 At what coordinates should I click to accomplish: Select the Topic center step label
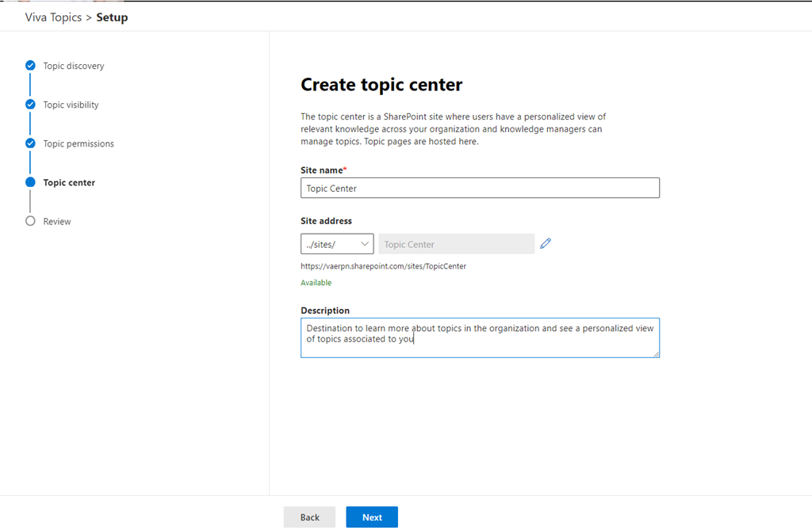tap(70, 182)
